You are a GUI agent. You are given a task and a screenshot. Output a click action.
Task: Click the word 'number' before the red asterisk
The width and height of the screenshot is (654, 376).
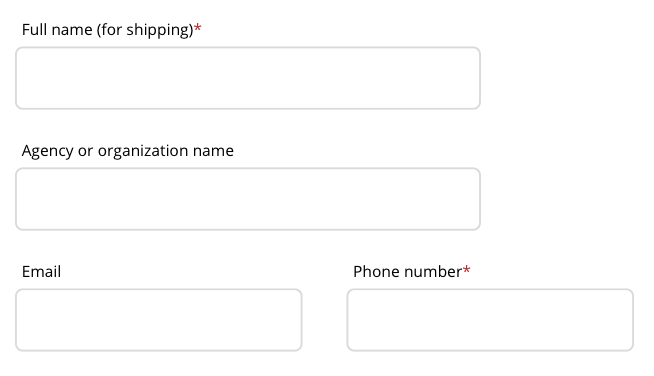(x=433, y=272)
